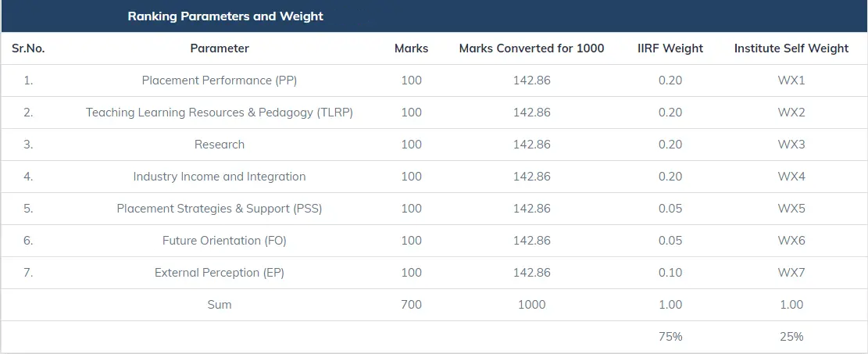The height and width of the screenshot is (354, 868).
Task: Click the Institute Self Weight header
Action: pyautogui.click(x=791, y=48)
